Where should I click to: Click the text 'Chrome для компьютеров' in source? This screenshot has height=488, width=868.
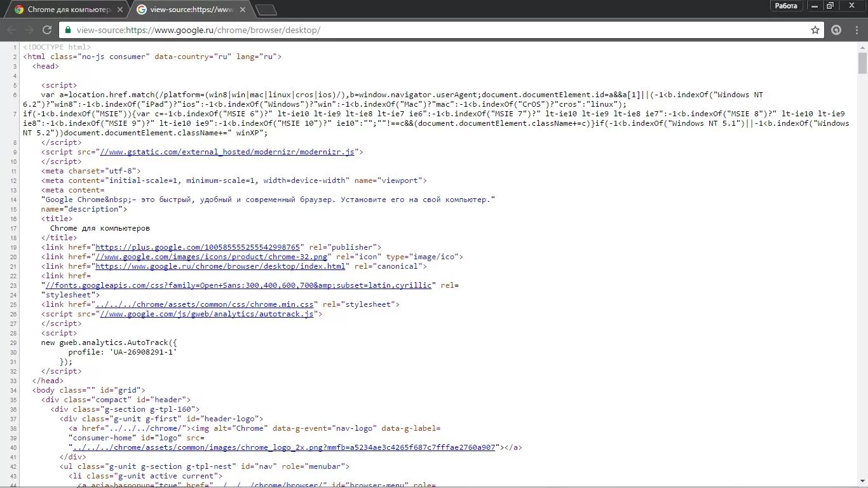click(x=100, y=228)
